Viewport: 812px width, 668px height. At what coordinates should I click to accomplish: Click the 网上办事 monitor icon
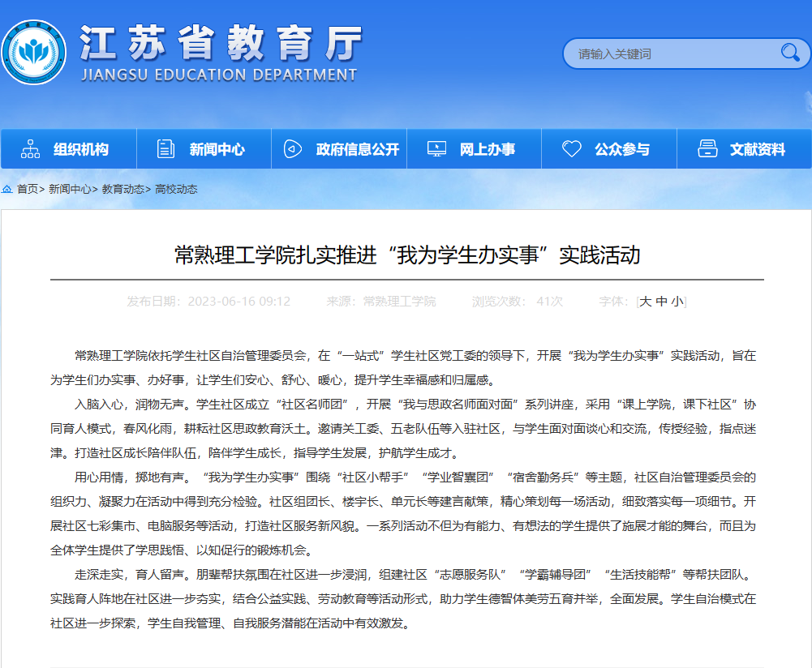(436, 149)
